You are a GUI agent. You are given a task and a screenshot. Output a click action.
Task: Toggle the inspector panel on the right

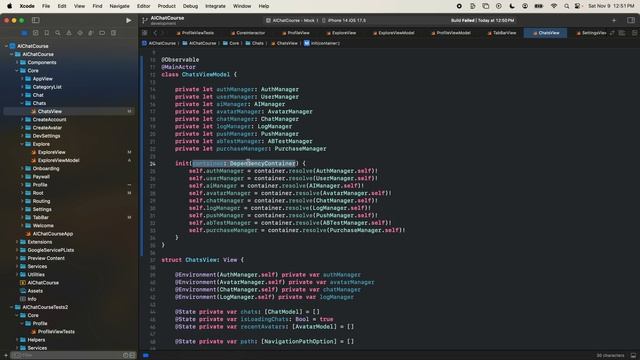630,20
